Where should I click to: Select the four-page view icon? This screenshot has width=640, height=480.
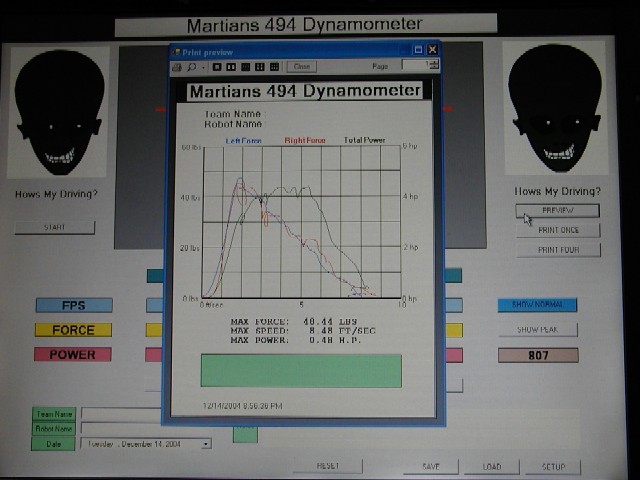click(x=260, y=66)
